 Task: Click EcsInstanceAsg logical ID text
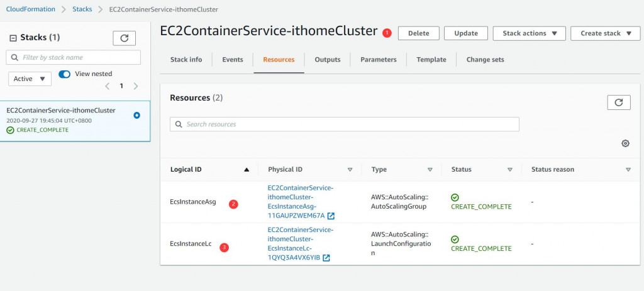(x=193, y=202)
